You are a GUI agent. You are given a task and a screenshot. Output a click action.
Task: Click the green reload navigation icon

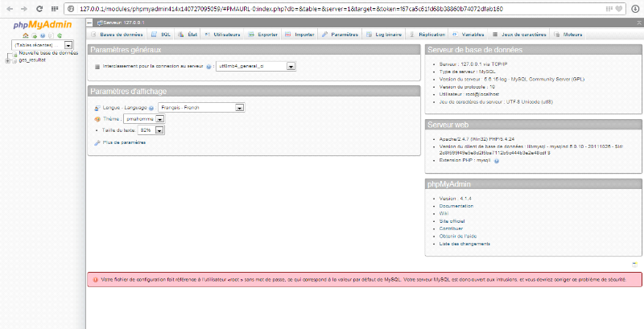(60, 35)
